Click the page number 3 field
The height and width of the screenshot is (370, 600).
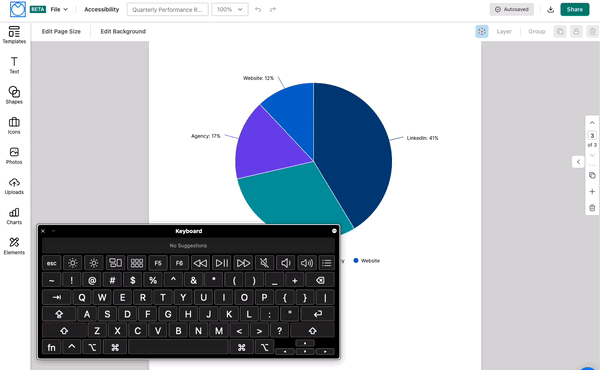point(592,135)
